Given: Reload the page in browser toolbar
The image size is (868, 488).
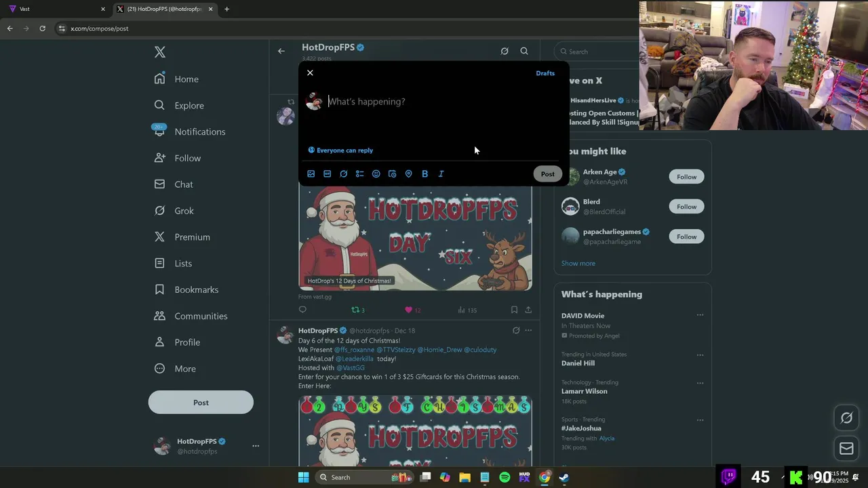Looking at the screenshot, I should point(42,28).
